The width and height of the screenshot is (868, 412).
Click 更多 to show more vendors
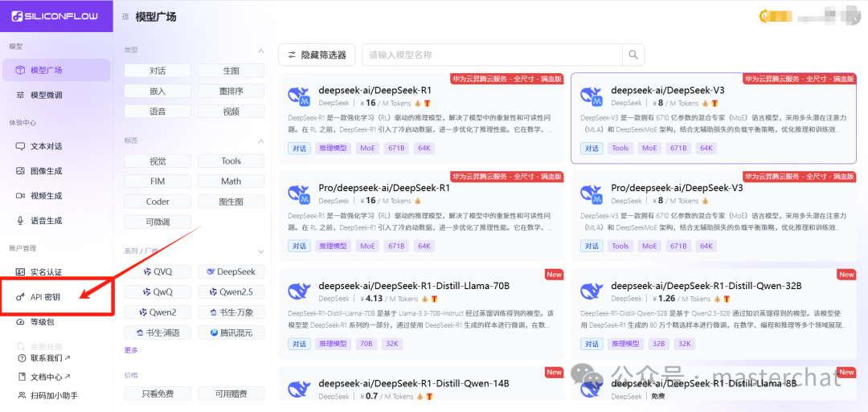(131, 350)
